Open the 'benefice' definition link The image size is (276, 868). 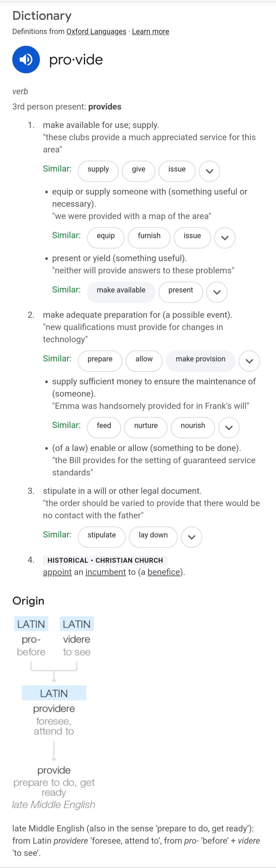click(x=164, y=572)
